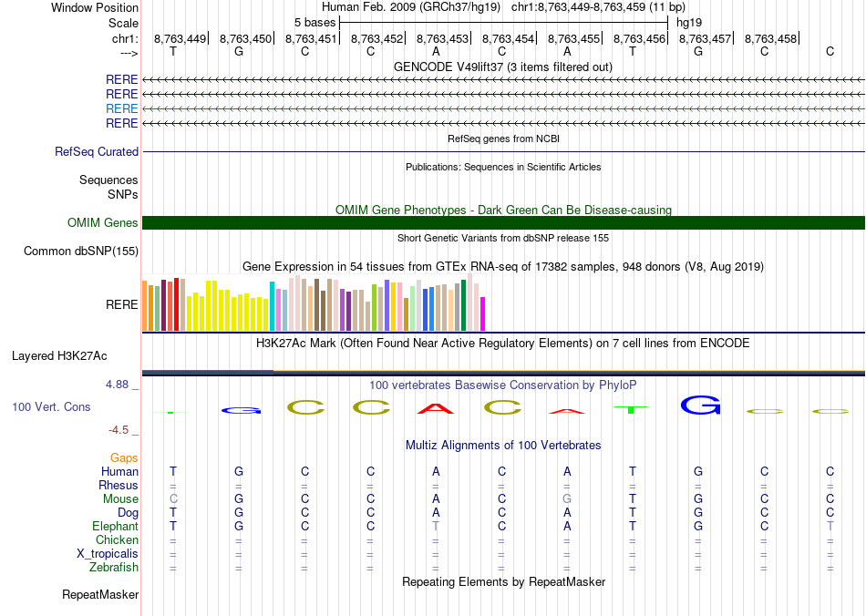Open the Common dbSNP(155) track label
866x616 pixels.
(80, 252)
